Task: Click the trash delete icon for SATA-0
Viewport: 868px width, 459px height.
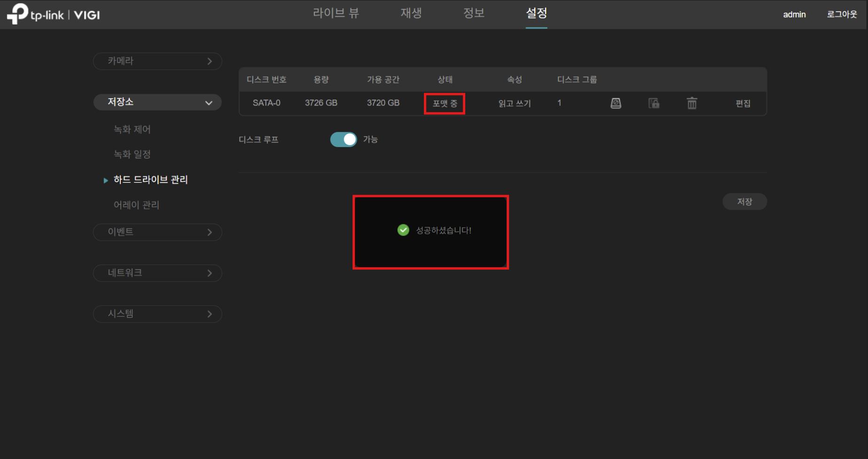Action: 692,103
